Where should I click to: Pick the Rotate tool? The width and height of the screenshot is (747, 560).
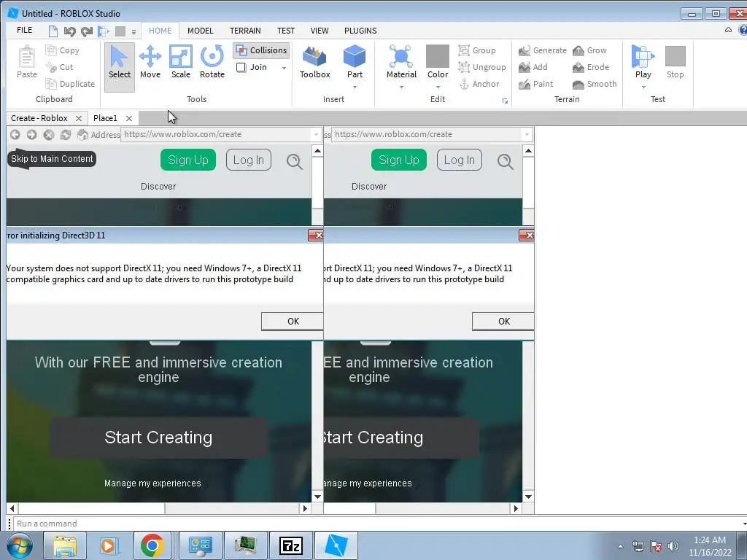pos(212,63)
